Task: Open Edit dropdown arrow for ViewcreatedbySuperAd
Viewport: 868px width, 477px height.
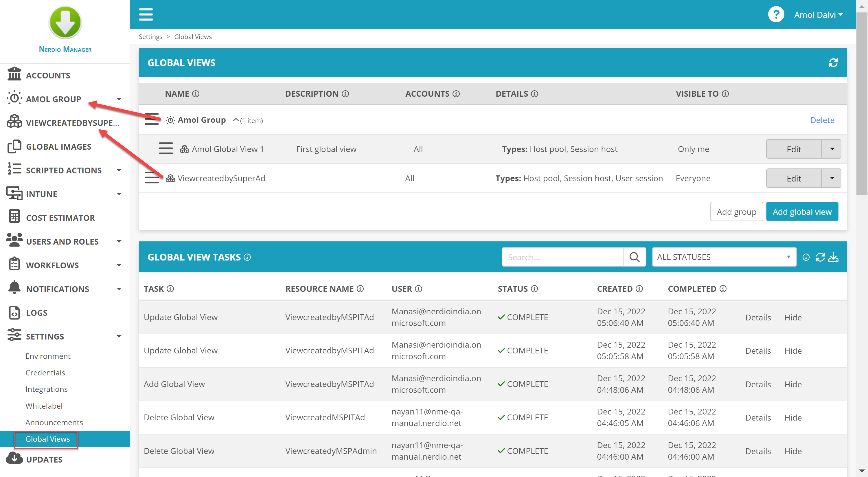Action: [831, 178]
